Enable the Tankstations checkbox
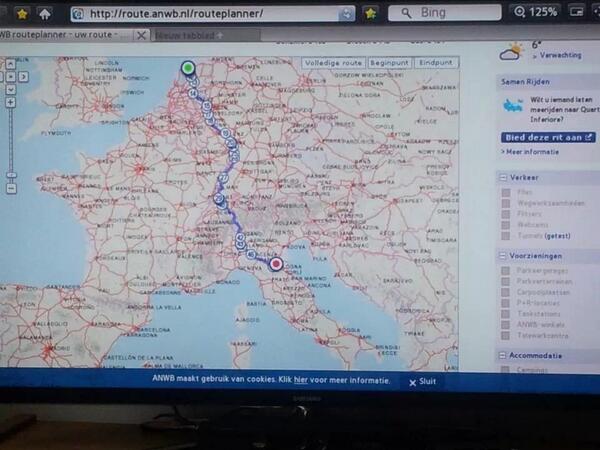This screenshot has height=450, width=600. 505,314
